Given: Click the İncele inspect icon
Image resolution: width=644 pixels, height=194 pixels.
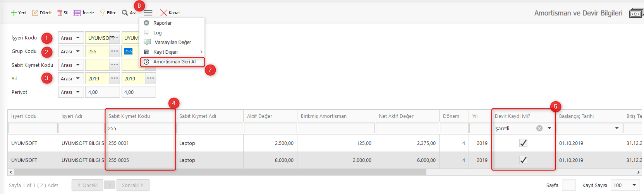Looking at the screenshot, I should [x=77, y=13].
